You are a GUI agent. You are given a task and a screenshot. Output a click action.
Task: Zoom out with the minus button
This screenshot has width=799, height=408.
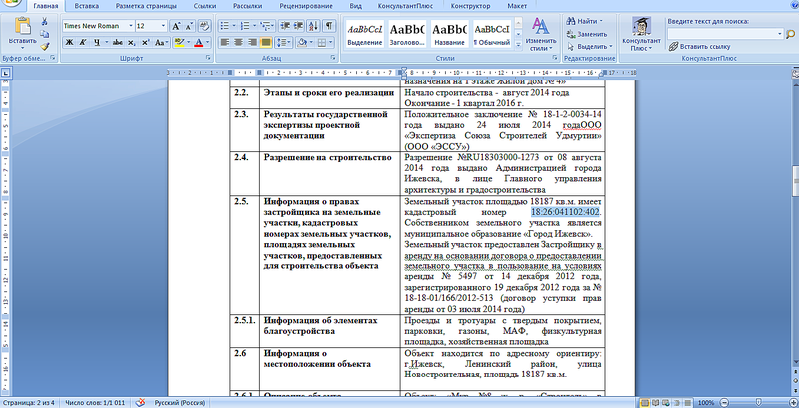coord(723,402)
